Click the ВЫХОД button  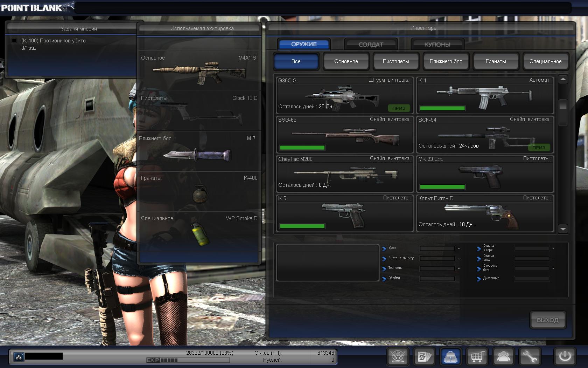tap(548, 320)
